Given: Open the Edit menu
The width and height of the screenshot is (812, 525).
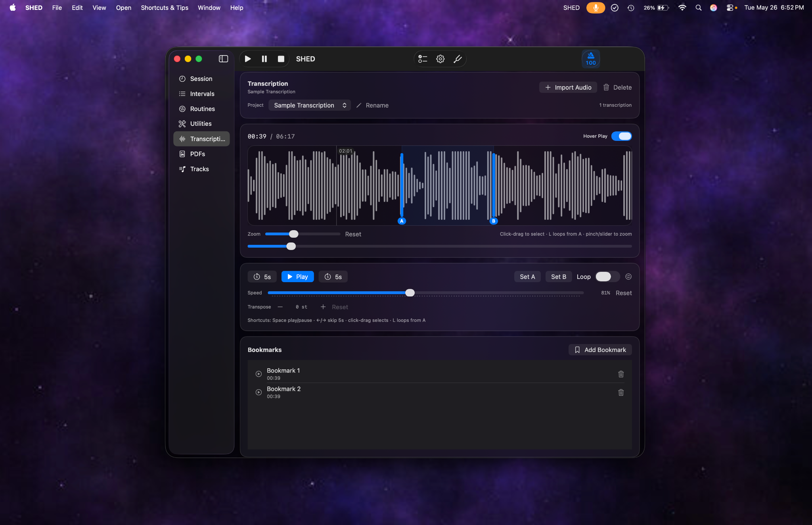Looking at the screenshot, I should click(x=77, y=8).
